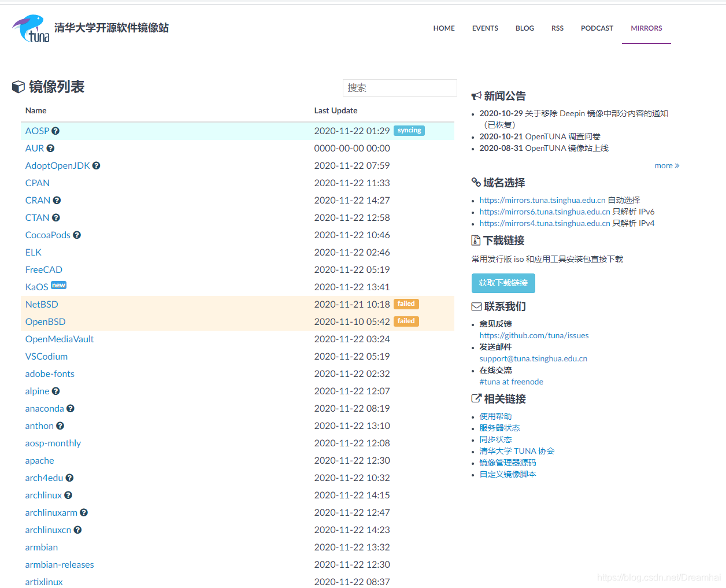
Task: Open 镜像管理器源码 link
Action: (x=508, y=463)
